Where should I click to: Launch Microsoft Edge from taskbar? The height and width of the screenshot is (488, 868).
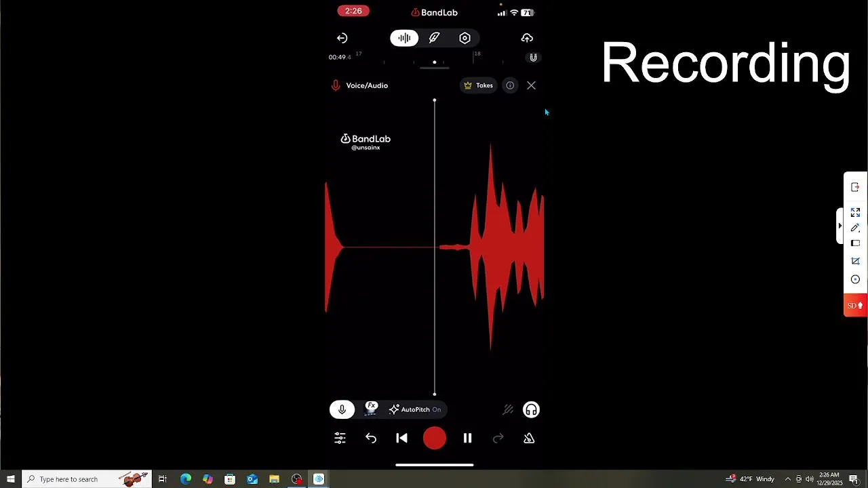[x=185, y=479]
